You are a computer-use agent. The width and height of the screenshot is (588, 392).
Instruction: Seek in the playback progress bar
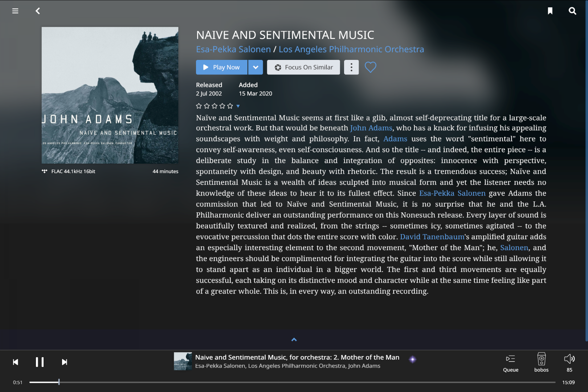(x=293, y=382)
